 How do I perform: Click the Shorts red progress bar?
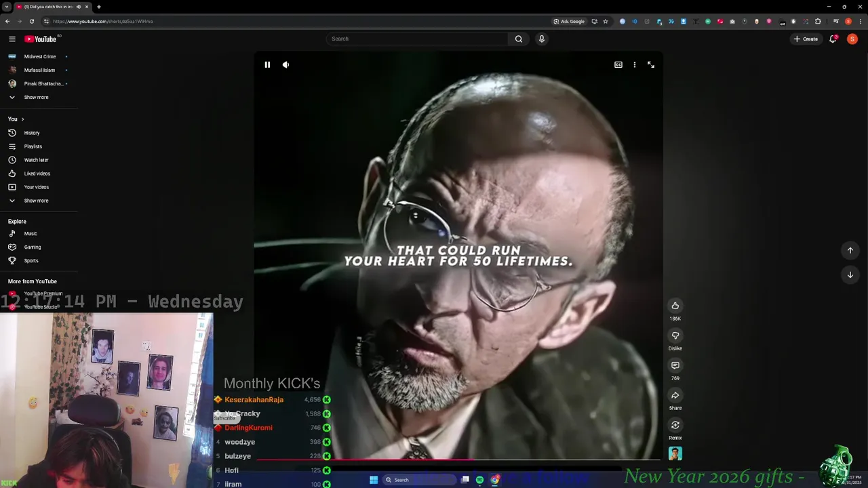click(x=458, y=459)
